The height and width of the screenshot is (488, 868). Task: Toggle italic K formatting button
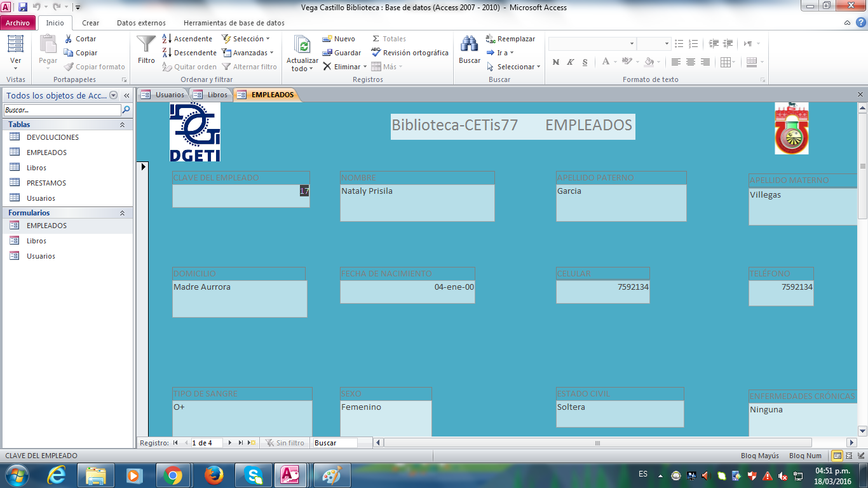(570, 62)
